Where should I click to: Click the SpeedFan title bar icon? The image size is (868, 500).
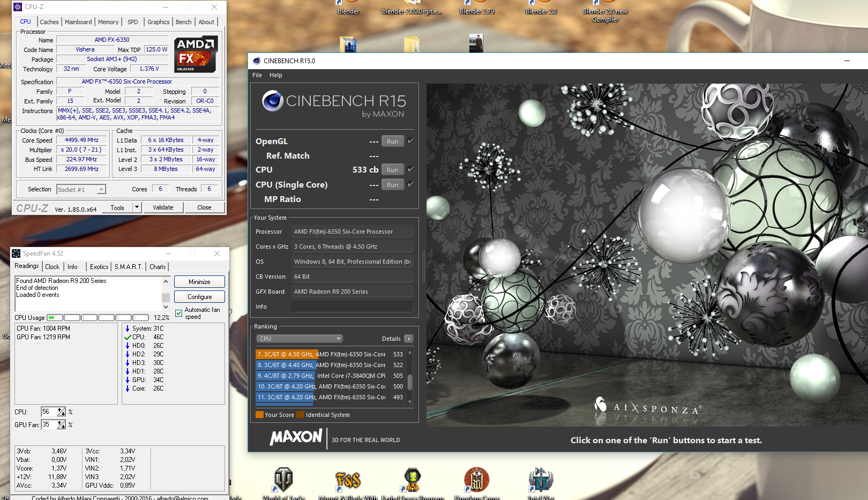pyautogui.click(x=16, y=253)
